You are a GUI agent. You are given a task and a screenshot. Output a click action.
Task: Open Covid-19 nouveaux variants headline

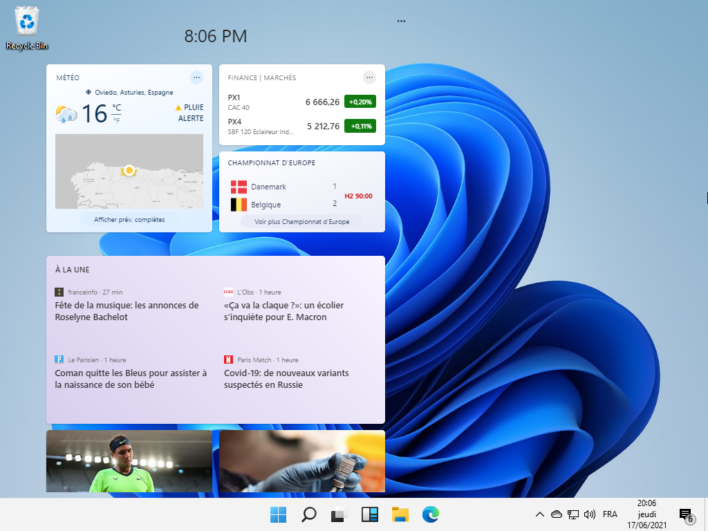click(x=286, y=379)
